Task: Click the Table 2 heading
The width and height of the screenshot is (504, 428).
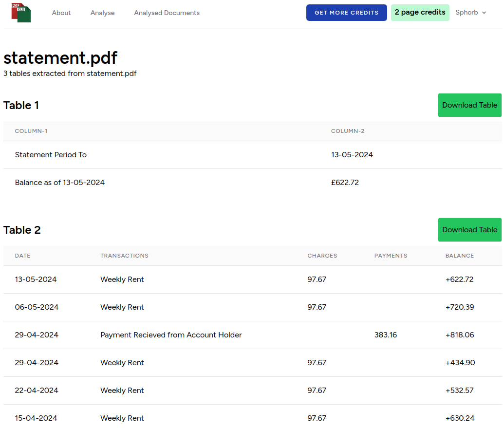Action: coord(22,230)
